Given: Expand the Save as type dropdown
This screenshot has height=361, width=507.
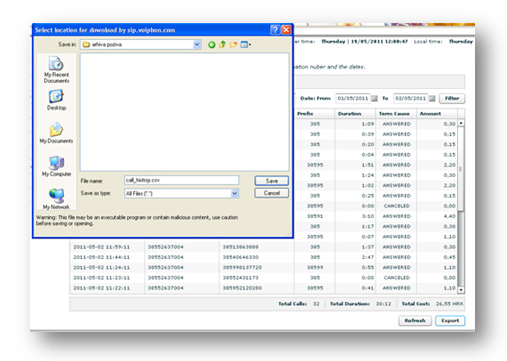Looking at the screenshot, I should click(235, 193).
